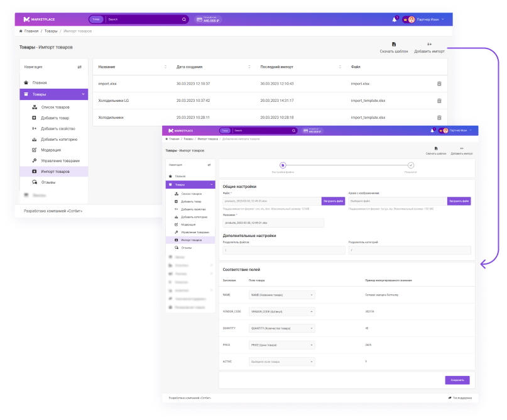507x420 pixels.
Task: Click Добавить импорт icon in back window
Action: click(429, 45)
